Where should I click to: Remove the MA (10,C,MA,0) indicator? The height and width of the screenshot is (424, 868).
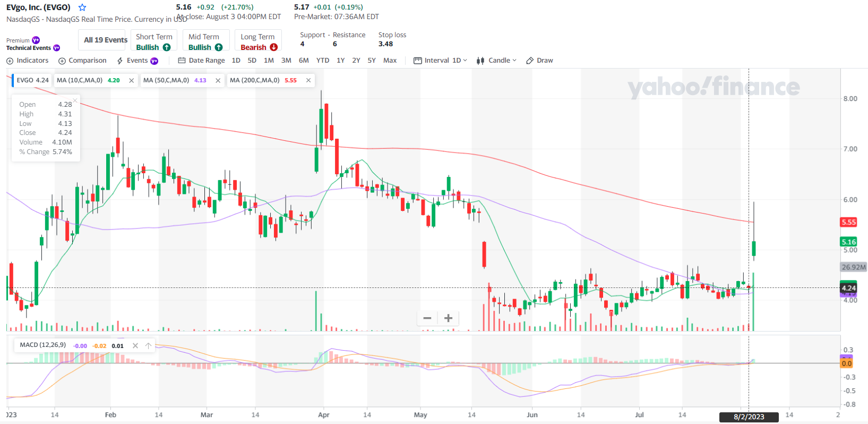coord(131,81)
